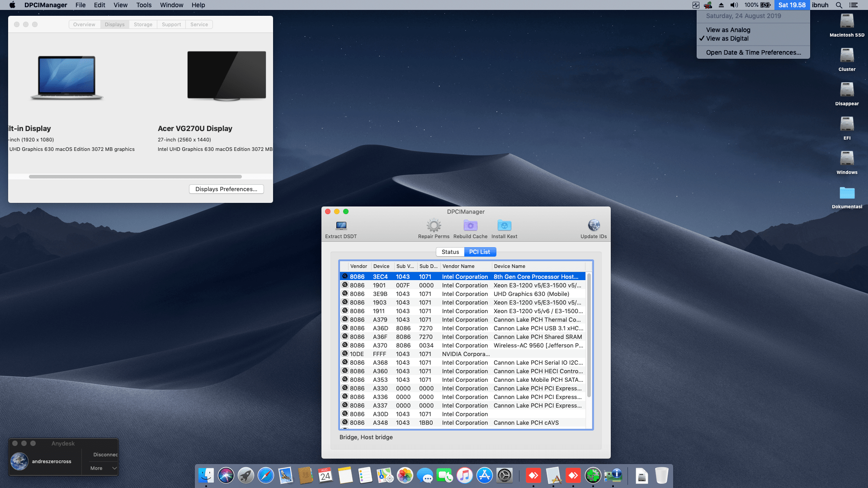Select the 8th Gen Core Processor Host row
868x488 pixels.
[462, 277]
